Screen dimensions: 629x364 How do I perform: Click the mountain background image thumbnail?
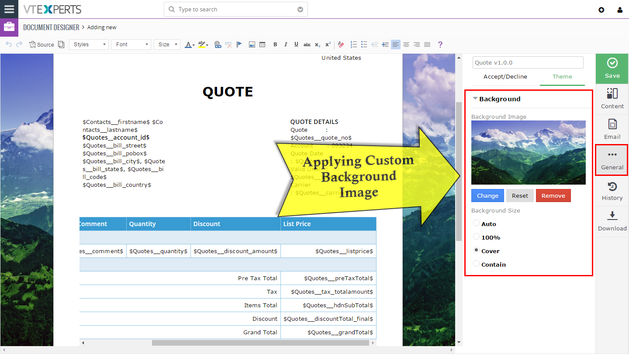pos(529,153)
